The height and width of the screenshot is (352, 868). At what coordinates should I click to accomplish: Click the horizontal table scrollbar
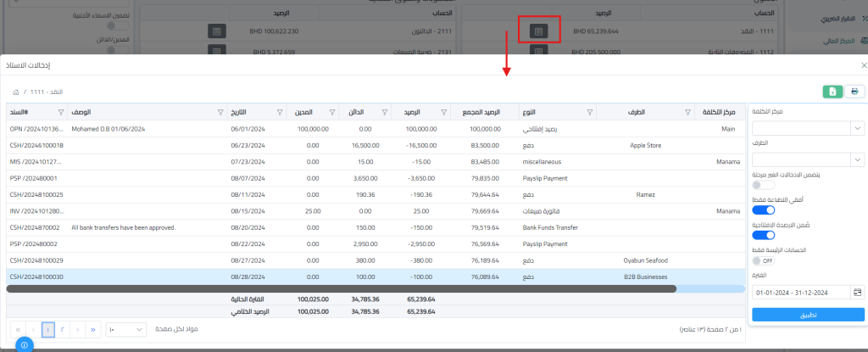click(339, 289)
